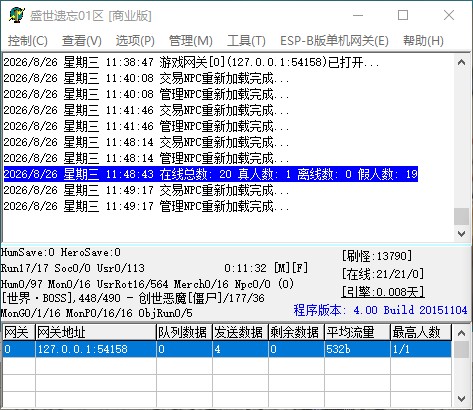The height and width of the screenshot is (410, 473).
Task: Click the 队列数据 column header
Action: point(184,332)
